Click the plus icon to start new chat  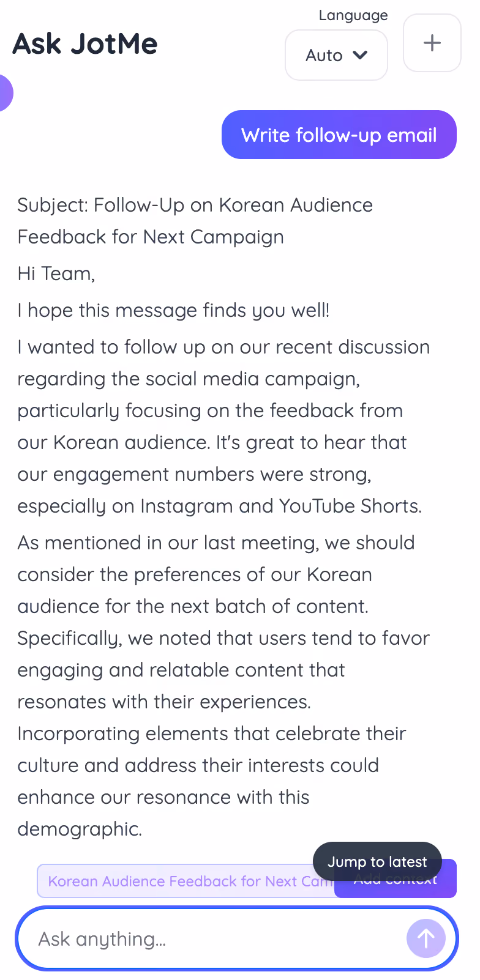tap(432, 43)
